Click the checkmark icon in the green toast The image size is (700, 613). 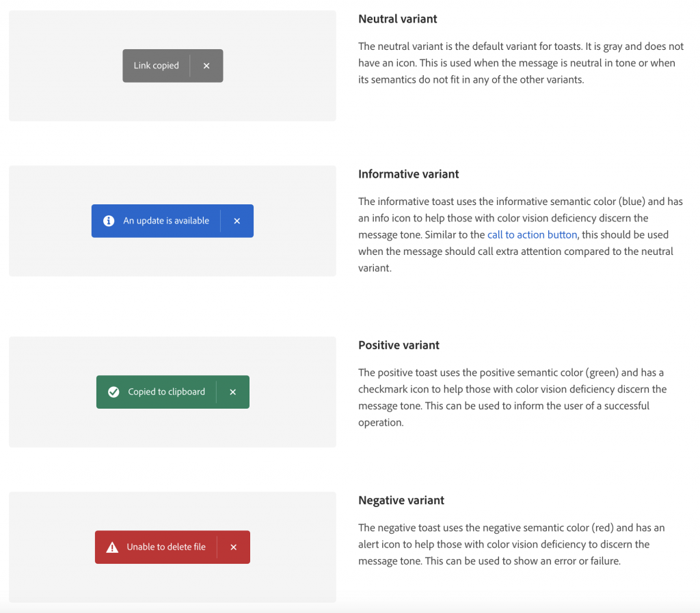[x=113, y=392]
